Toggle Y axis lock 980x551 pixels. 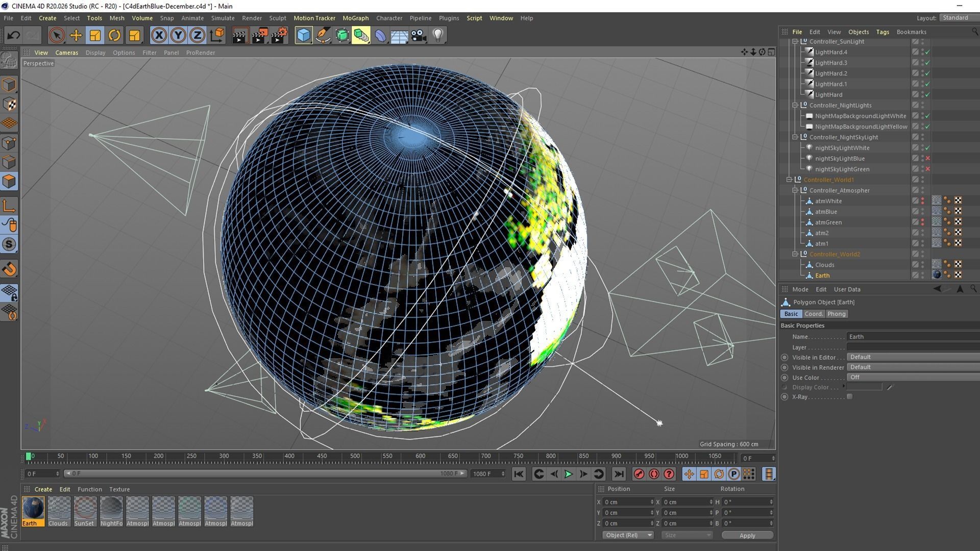pyautogui.click(x=178, y=35)
